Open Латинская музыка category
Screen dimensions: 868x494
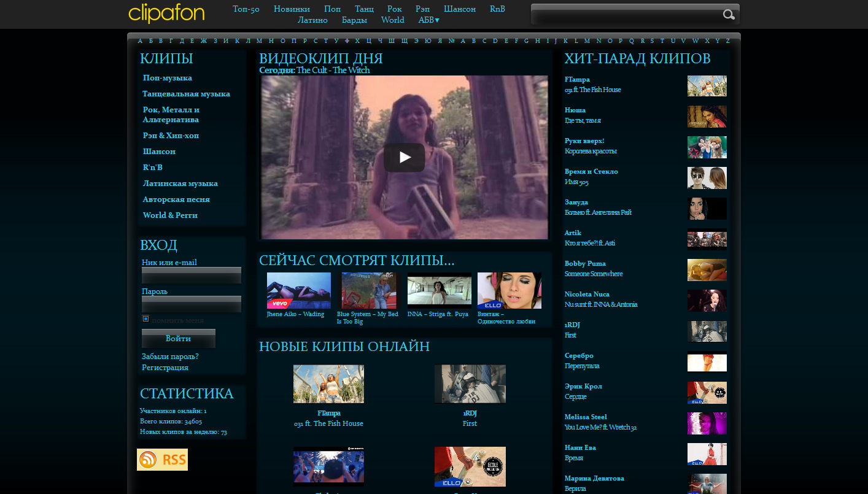[180, 183]
